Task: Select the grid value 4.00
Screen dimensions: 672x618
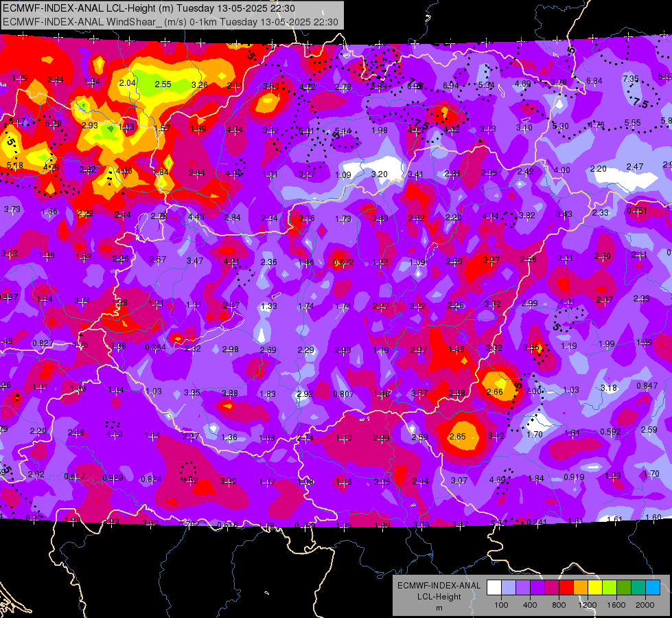Action: click(562, 170)
